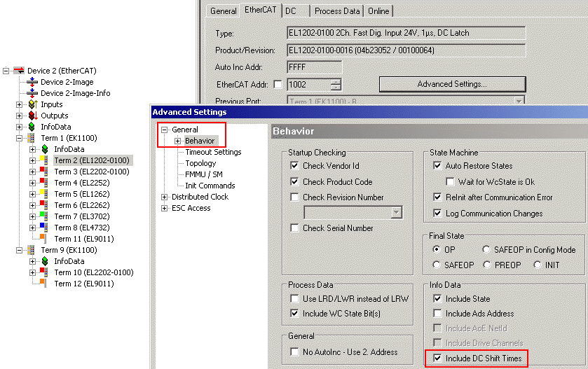Click the Term 5 (EL1262) terminal icon
The image size is (588, 369).
tap(44, 194)
